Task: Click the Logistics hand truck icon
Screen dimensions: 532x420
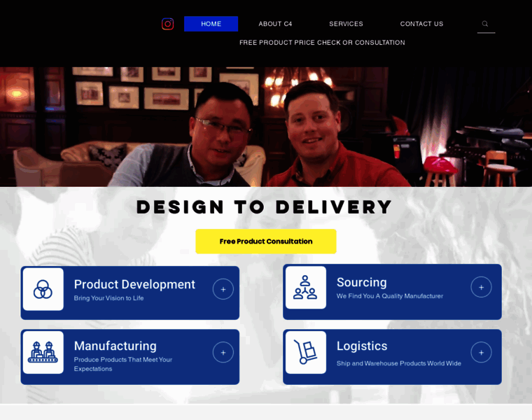Action: [305, 353]
